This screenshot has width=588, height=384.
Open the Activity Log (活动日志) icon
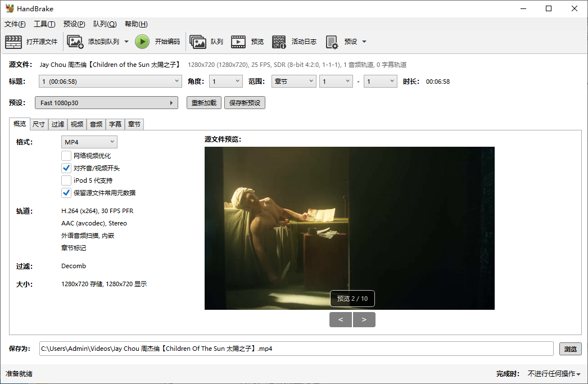[279, 42]
